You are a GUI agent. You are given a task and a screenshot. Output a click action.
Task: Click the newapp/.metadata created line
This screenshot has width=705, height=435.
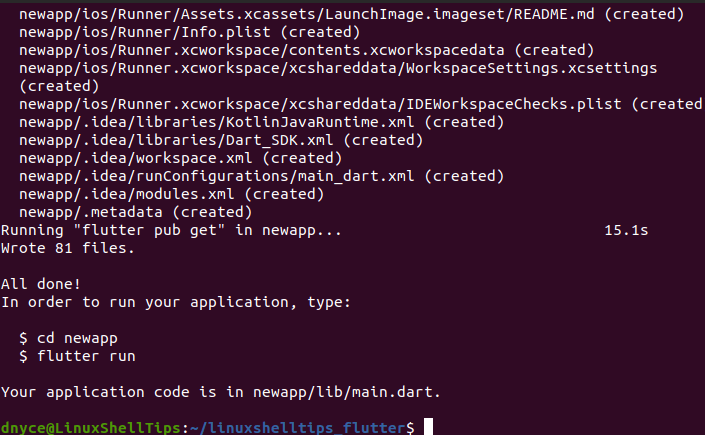click(135, 212)
